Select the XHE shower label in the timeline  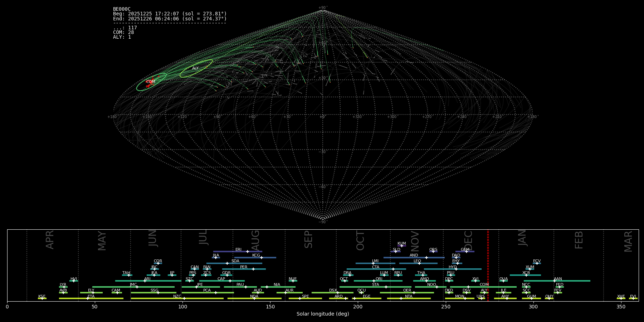[x=621, y=297]
